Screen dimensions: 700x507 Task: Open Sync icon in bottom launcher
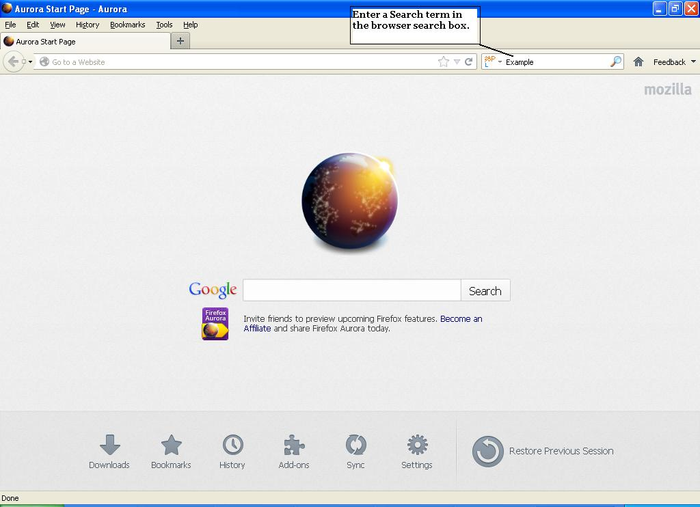356,452
